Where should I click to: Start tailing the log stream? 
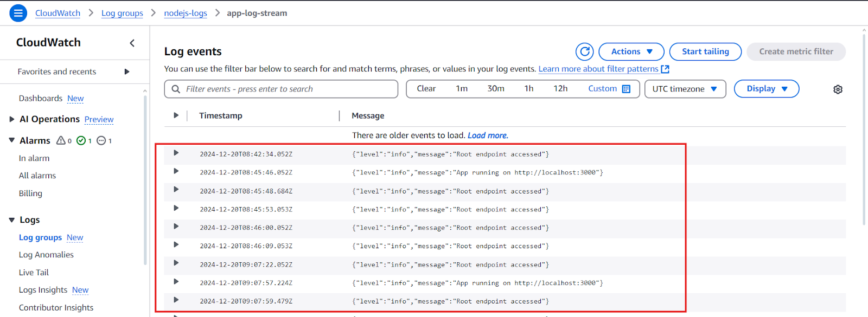(x=705, y=51)
